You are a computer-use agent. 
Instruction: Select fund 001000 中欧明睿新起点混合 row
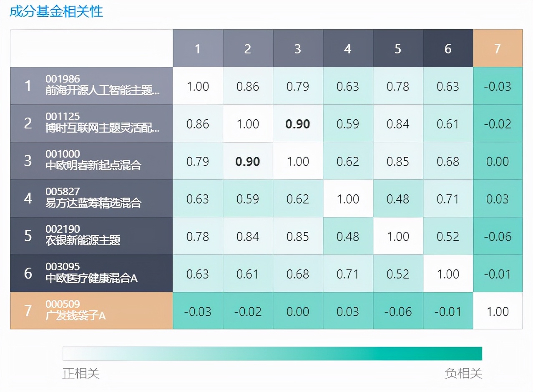pos(92,161)
